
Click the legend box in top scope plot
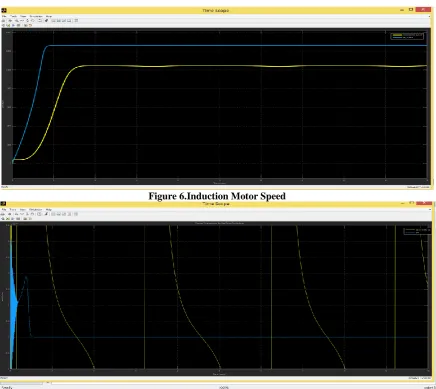[408, 36]
